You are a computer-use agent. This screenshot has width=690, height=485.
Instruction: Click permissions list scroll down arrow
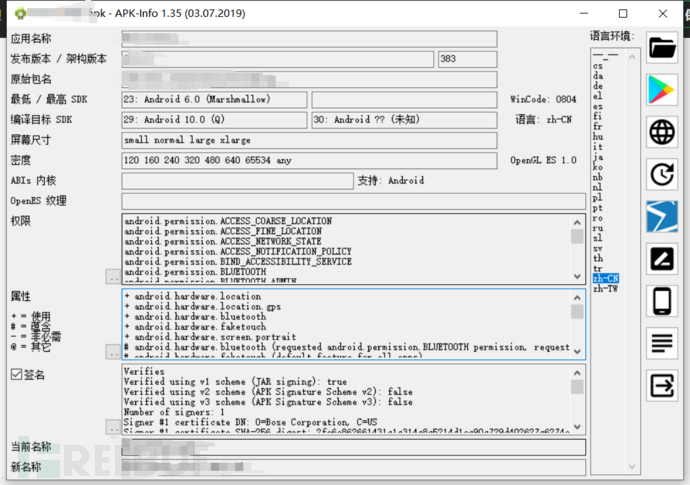(577, 276)
